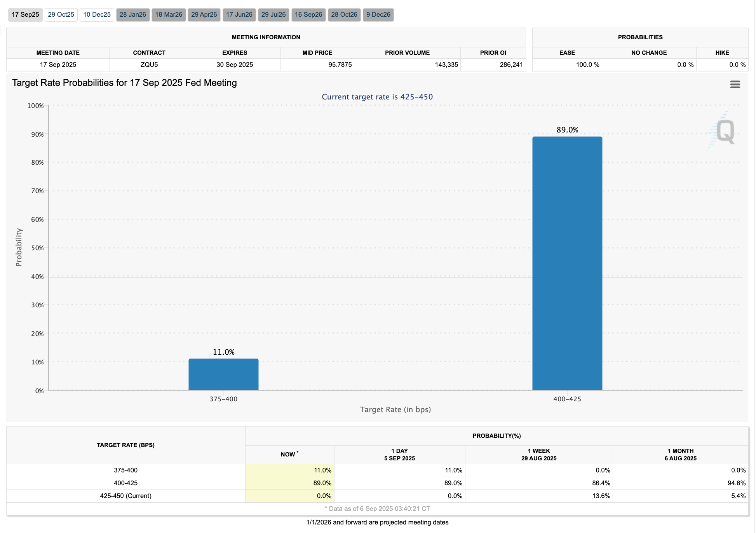This screenshot has width=756, height=533.
Task: Open the 10 Dec25 meeting tab
Action: (x=97, y=15)
